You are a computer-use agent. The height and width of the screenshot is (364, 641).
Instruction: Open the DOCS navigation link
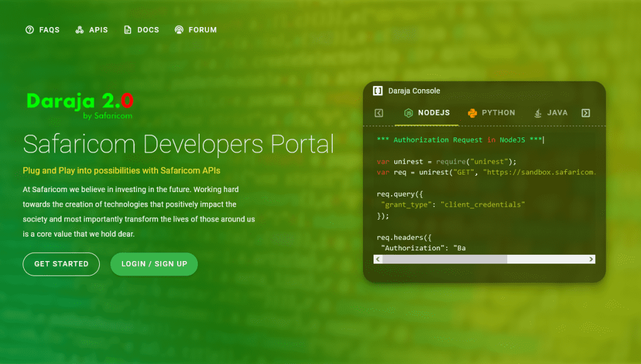(x=141, y=30)
